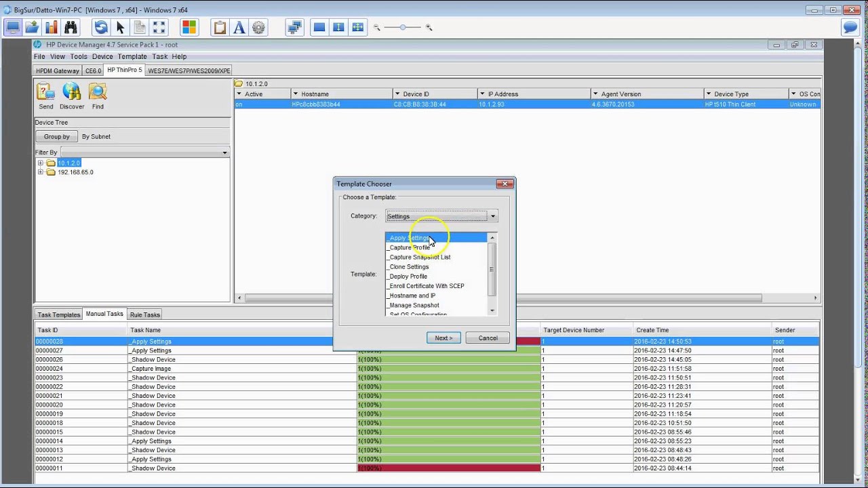Switch to the WES7E/WES7P/WES2009/XPE tab
Image resolution: width=868 pixels, height=488 pixels.
pyautogui.click(x=189, y=70)
